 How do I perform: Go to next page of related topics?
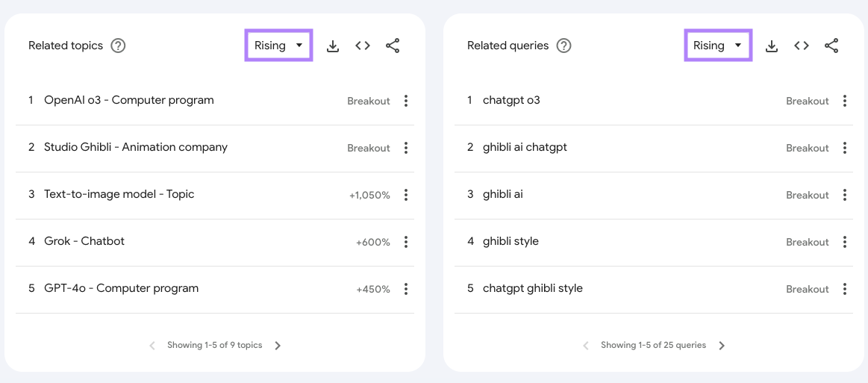pos(278,346)
